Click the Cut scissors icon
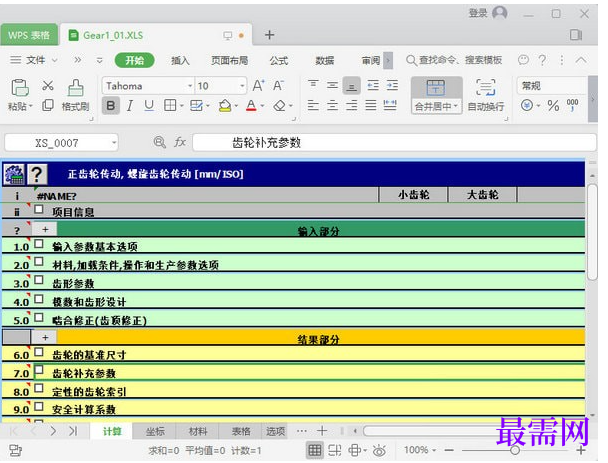The width and height of the screenshot is (608, 463). 48,86
